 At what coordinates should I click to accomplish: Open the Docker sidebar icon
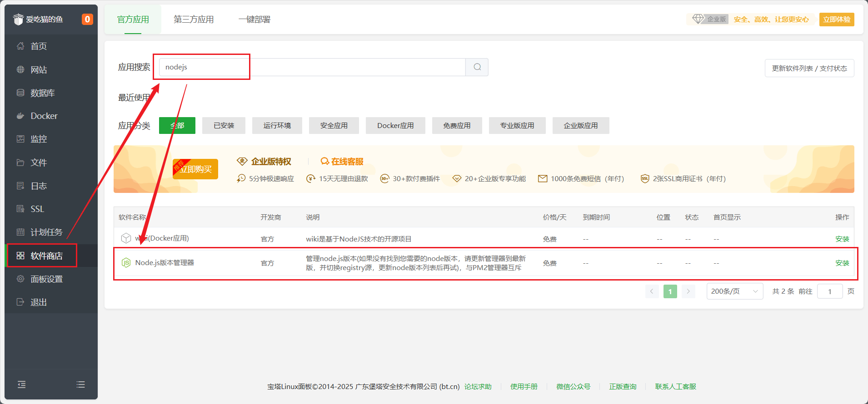[x=20, y=116]
